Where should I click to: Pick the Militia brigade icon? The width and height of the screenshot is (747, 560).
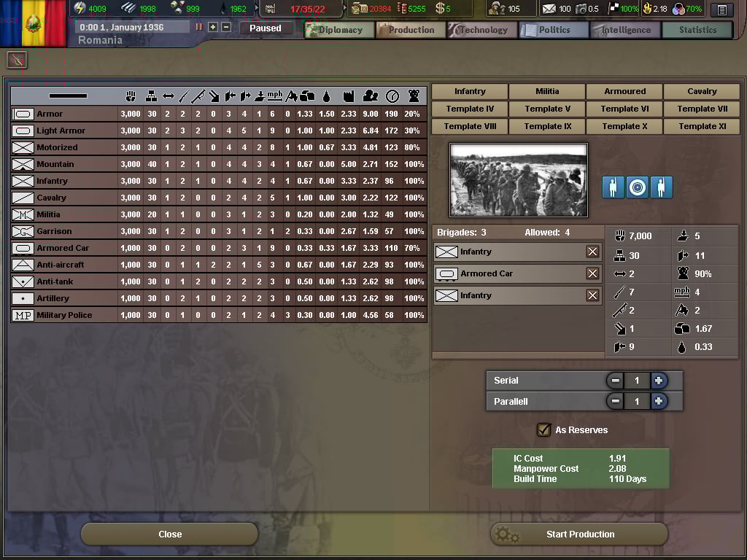pyautogui.click(x=23, y=214)
